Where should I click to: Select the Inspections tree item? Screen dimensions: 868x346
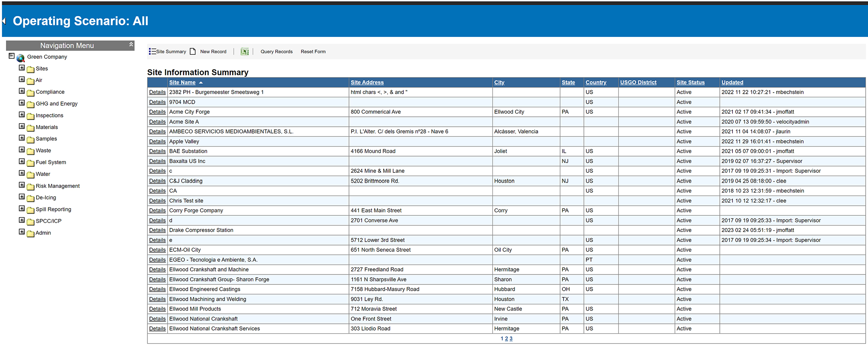[49, 116]
